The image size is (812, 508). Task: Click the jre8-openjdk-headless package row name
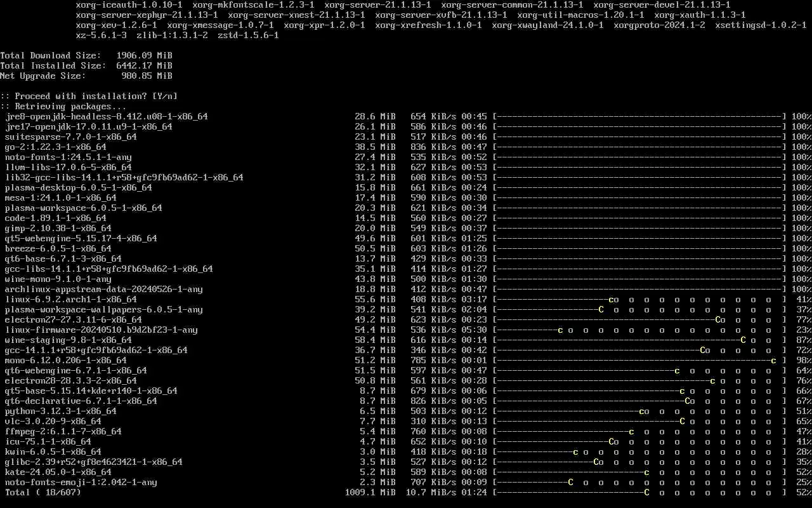pyautogui.click(x=107, y=116)
